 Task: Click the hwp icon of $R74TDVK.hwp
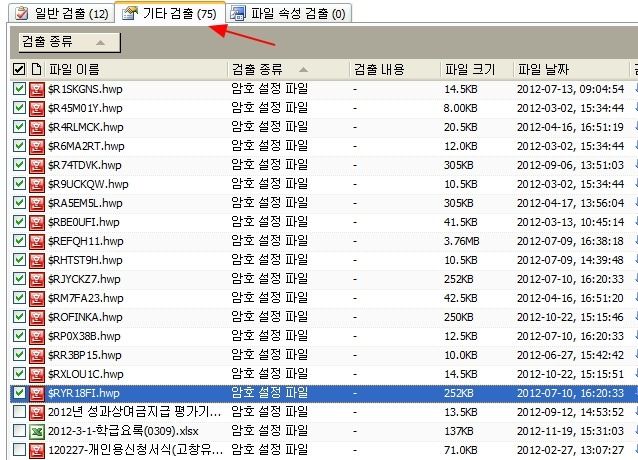pyautogui.click(x=37, y=165)
